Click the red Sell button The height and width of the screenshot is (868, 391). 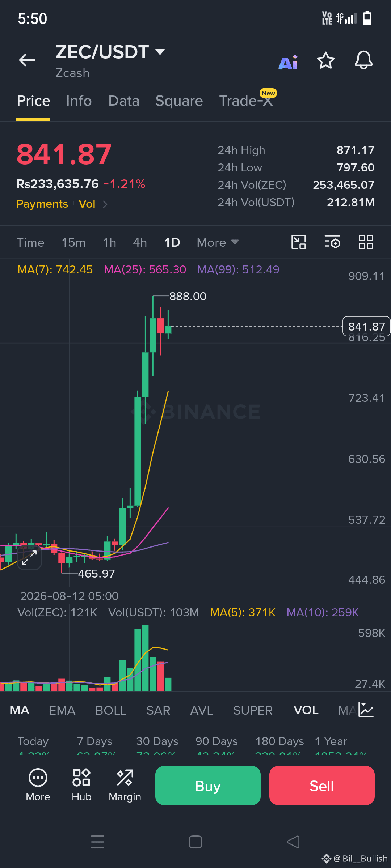click(322, 786)
